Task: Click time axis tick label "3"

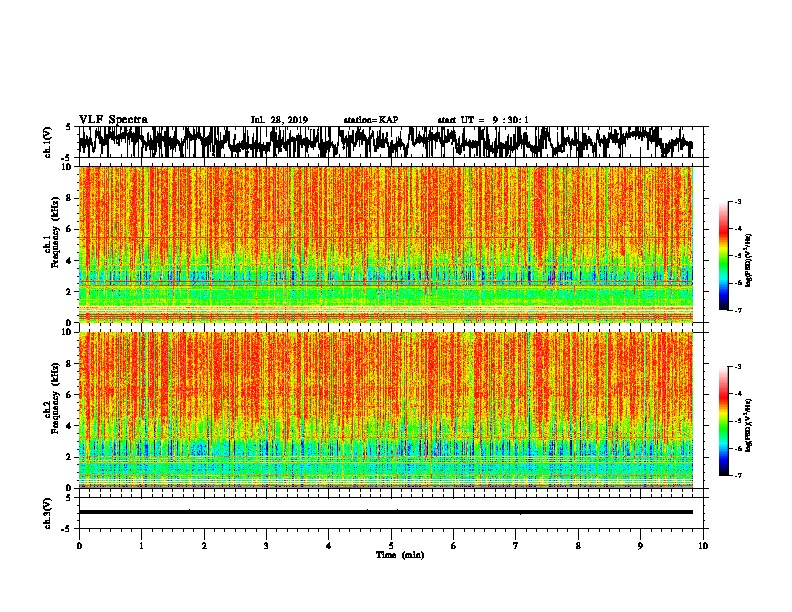Action: point(266,546)
